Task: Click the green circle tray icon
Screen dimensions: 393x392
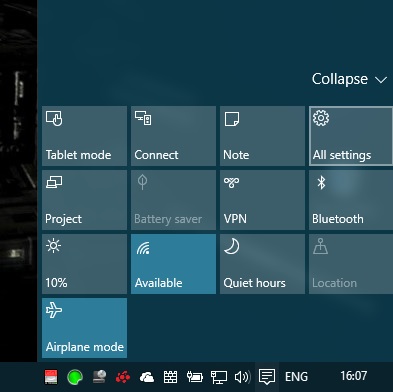Action: 75,377
